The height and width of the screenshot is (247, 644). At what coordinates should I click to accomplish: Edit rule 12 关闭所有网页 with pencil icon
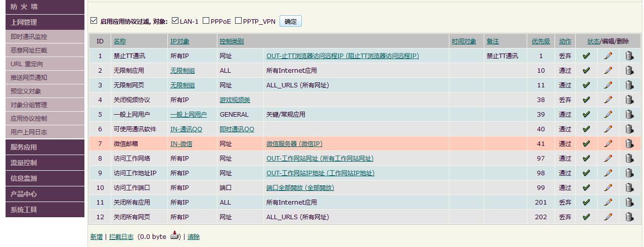pyautogui.click(x=608, y=217)
